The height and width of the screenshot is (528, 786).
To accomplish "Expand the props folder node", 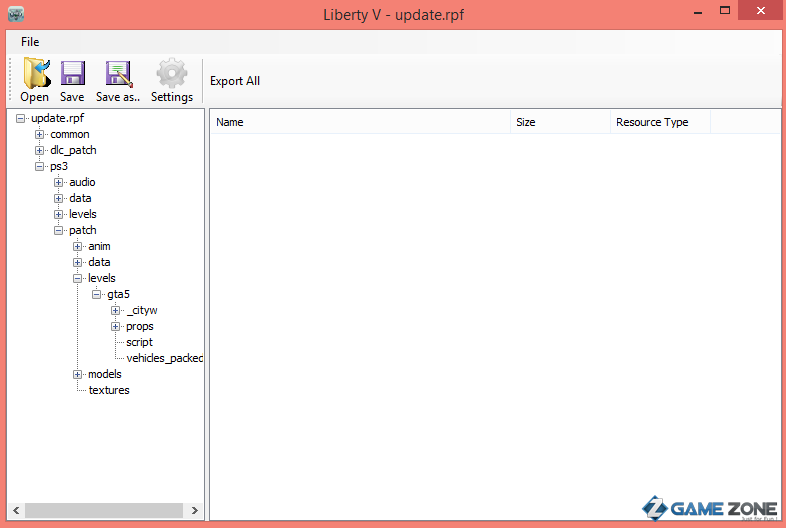I will click(x=116, y=327).
